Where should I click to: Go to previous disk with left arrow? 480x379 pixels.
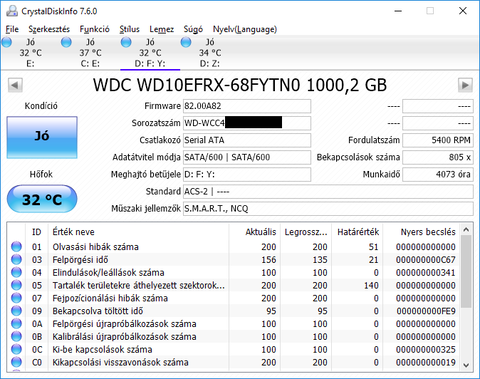15,85
